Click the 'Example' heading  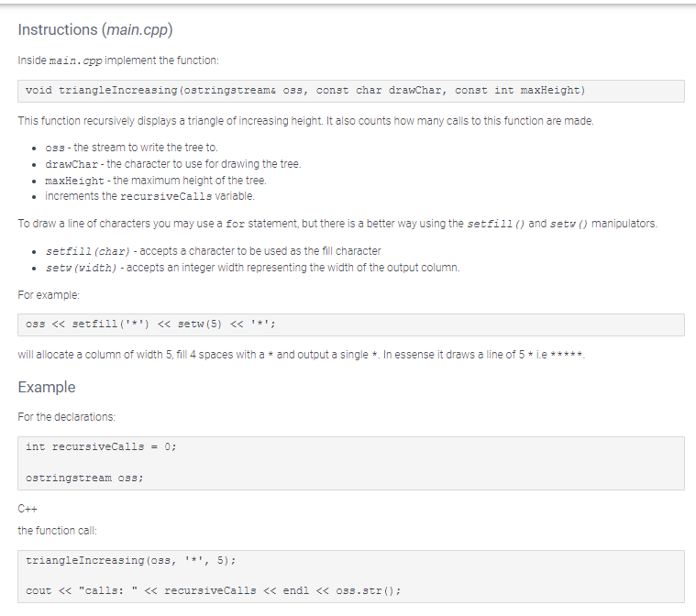[x=47, y=387]
